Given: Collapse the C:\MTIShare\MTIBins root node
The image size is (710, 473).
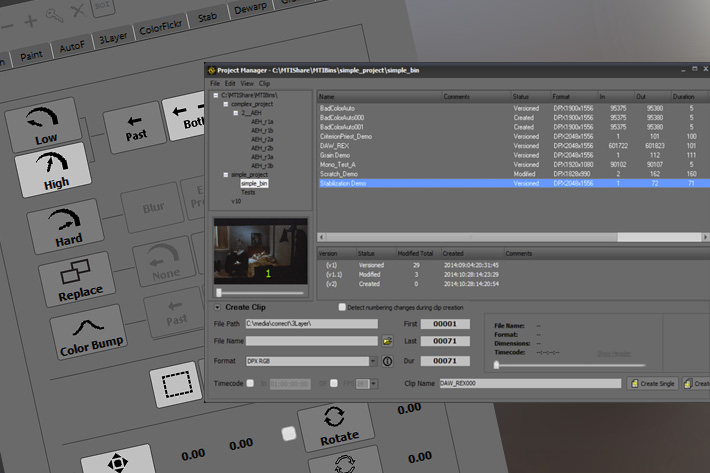Looking at the screenshot, I should [x=216, y=95].
